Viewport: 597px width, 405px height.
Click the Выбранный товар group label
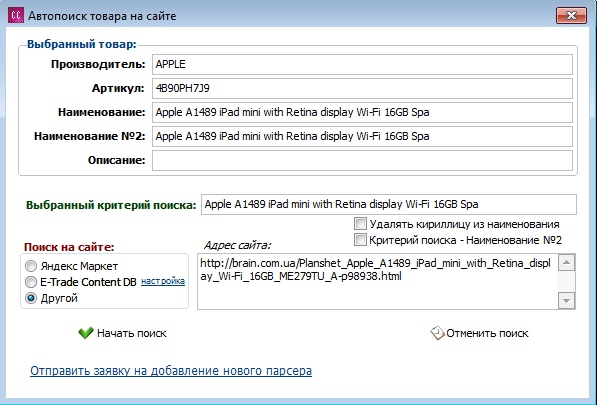point(81,44)
